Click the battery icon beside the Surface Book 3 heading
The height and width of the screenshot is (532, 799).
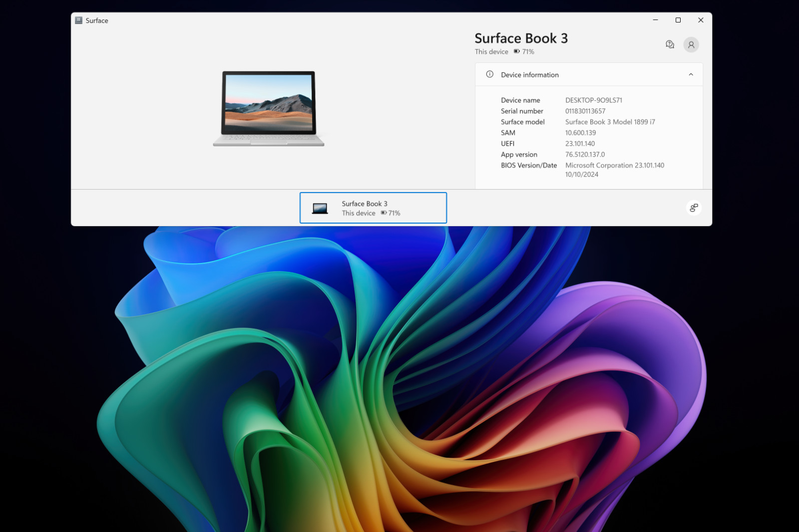click(x=516, y=51)
